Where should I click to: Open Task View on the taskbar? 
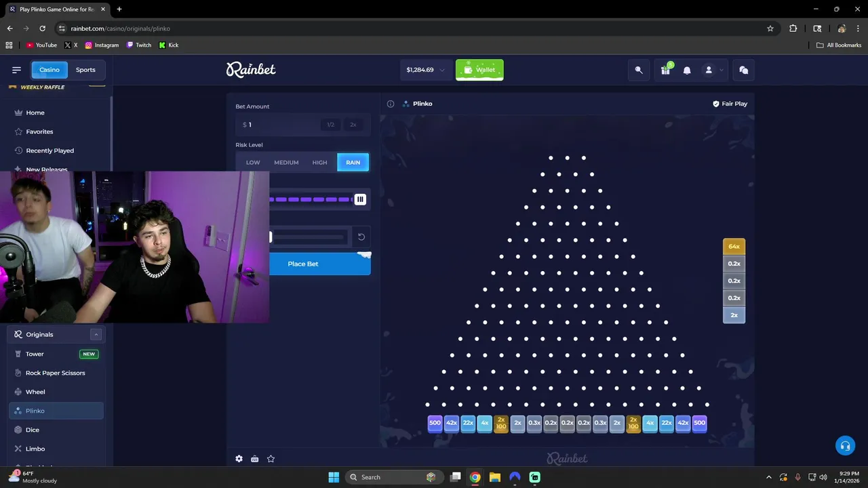click(456, 477)
